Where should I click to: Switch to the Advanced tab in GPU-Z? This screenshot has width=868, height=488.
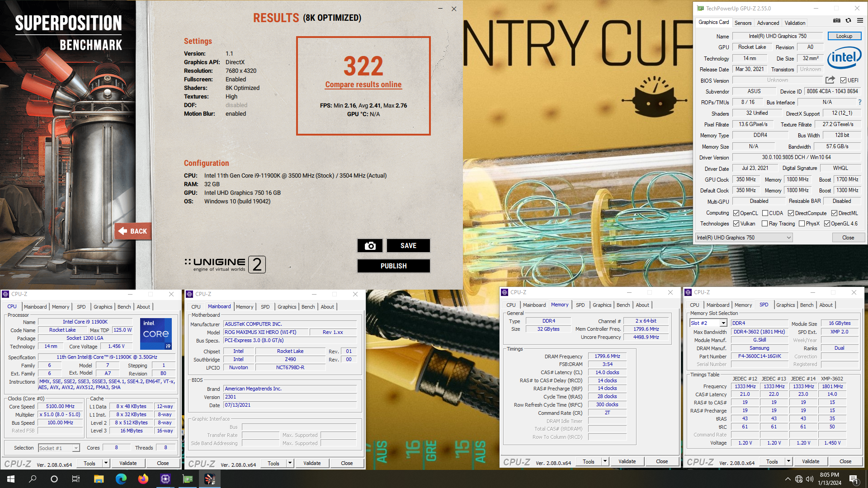click(768, 23)
